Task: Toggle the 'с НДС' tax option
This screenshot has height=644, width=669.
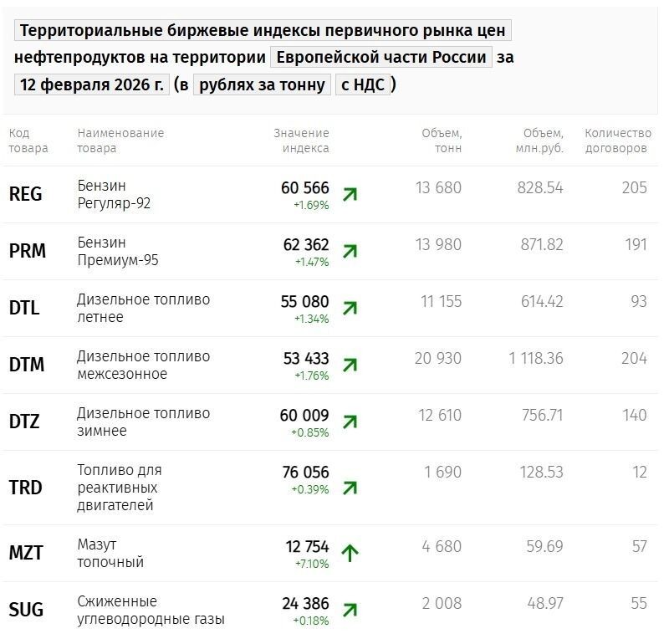Action: coord(363,84)
